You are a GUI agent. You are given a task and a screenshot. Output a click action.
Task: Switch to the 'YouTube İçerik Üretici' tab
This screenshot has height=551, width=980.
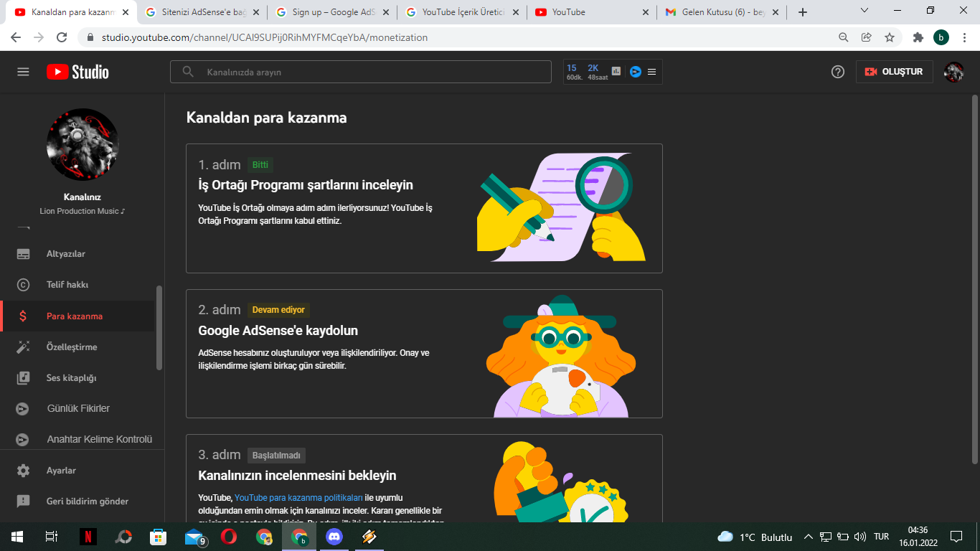point(462,12)
